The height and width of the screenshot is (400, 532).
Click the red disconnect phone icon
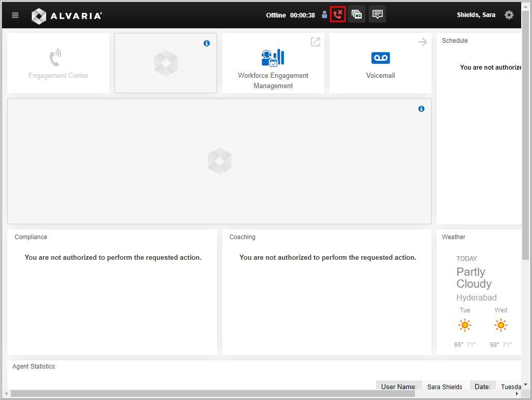pyautogui.click(x=337, y=14)
